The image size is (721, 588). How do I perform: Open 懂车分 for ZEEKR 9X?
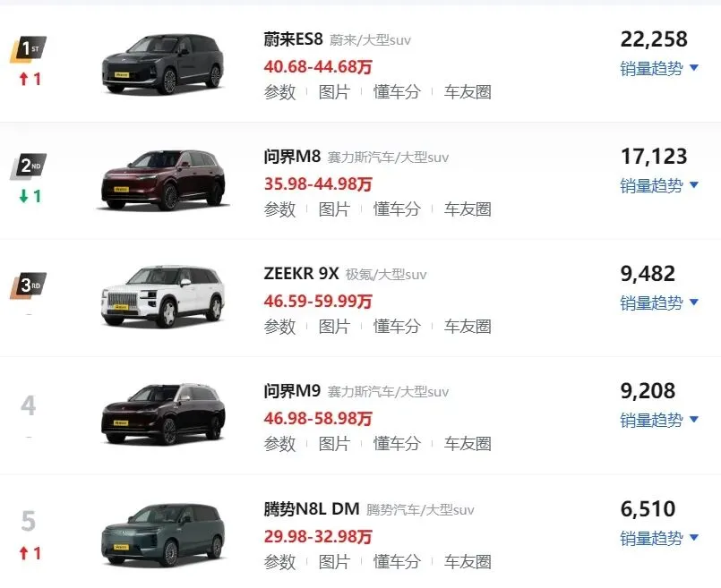coord(397,326)
